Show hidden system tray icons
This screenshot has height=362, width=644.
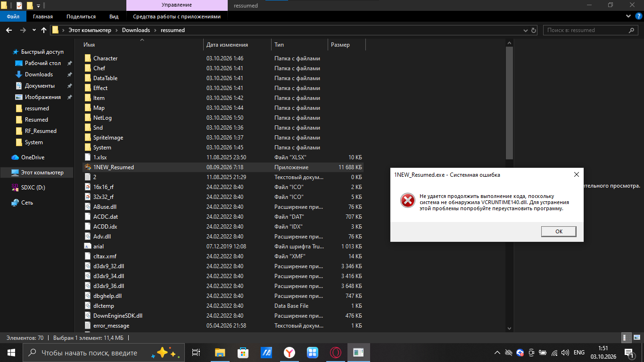click(x=497, y=353)
